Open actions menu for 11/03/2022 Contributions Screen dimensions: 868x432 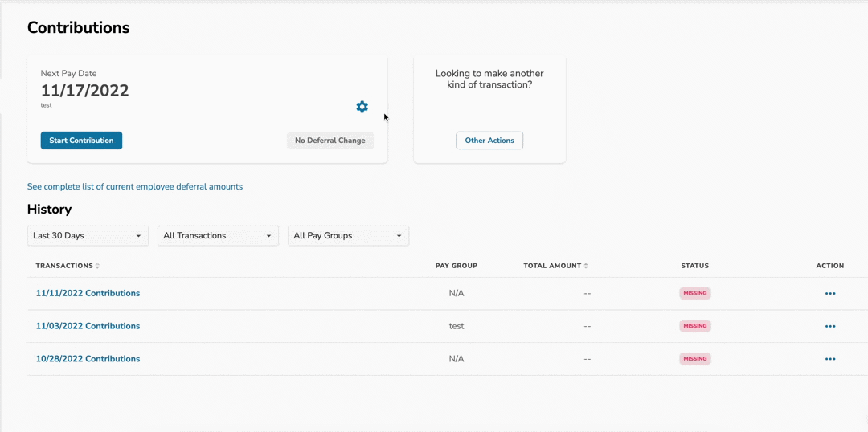(x=830, y=327)
